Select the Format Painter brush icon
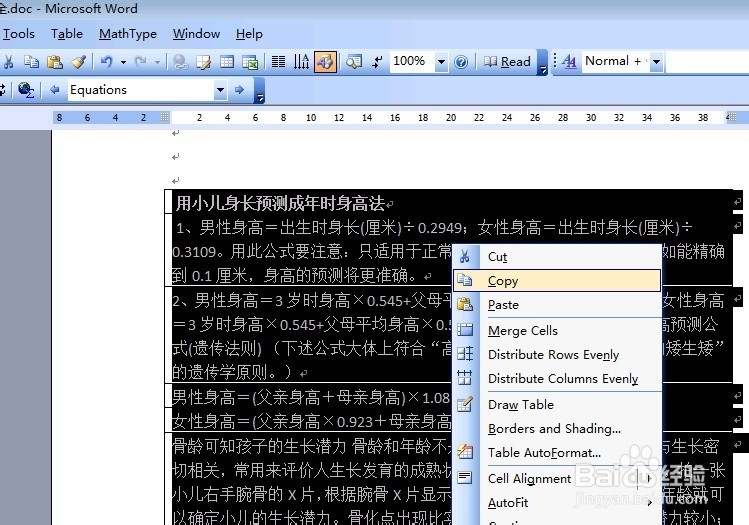749x525 pixels. tap(78, 62)
